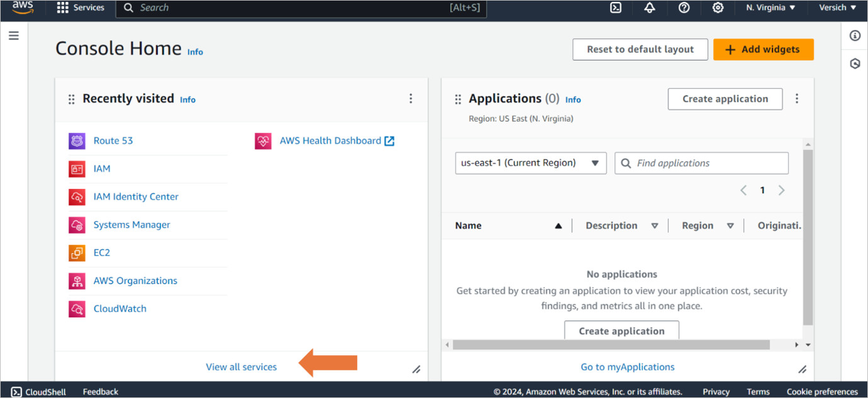Click the Find applications search field
Image resolution: width=868 pixels, height=398 pixels.
coord(701,163)
